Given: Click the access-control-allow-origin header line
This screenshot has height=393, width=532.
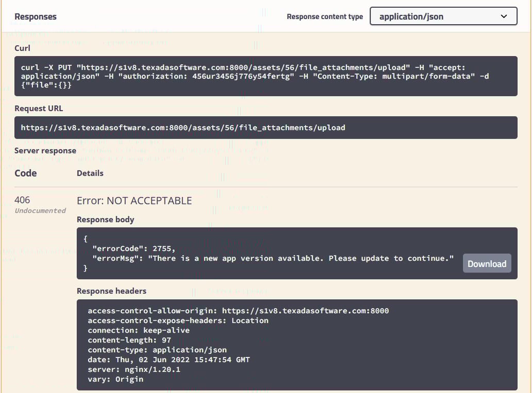Looking at the screenshot, I should coord(238,311).
